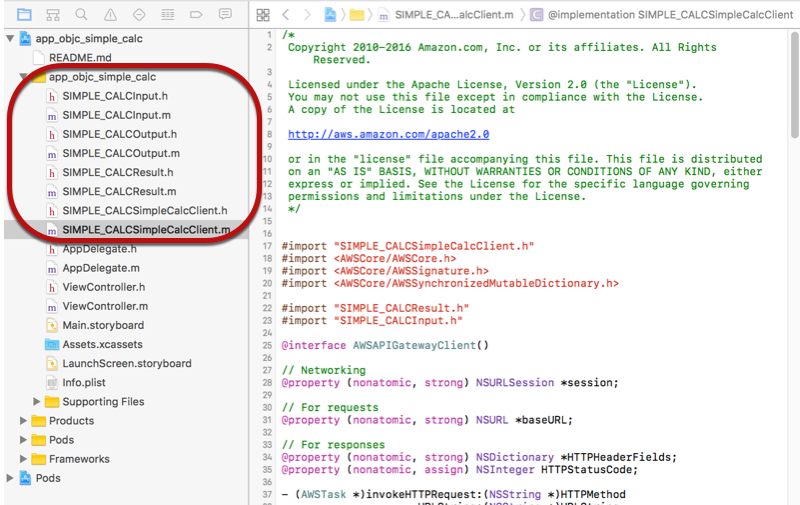Open the Breakpoint navigator icon
800x505 pixels.
[196, 15]
